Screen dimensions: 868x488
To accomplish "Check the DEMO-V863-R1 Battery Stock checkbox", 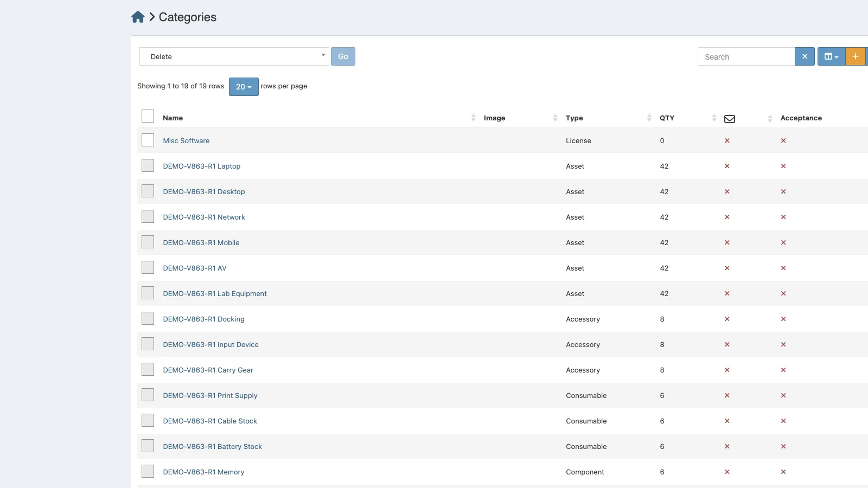I will 148,446.
